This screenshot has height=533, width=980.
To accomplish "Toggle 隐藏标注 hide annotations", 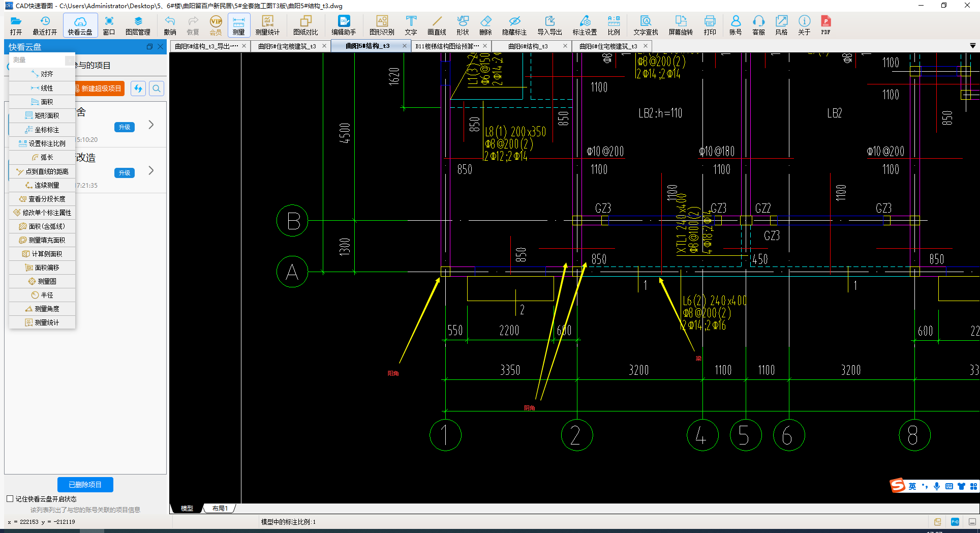I will 514,25.
